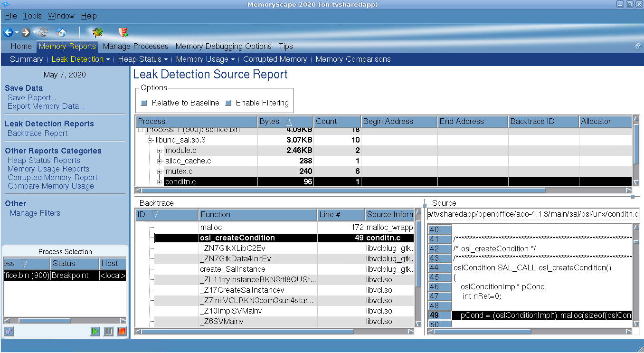Select malloc row in Backtrace
Image resolution: width=644 pixels, height=353 pixels.
[284, 228]
